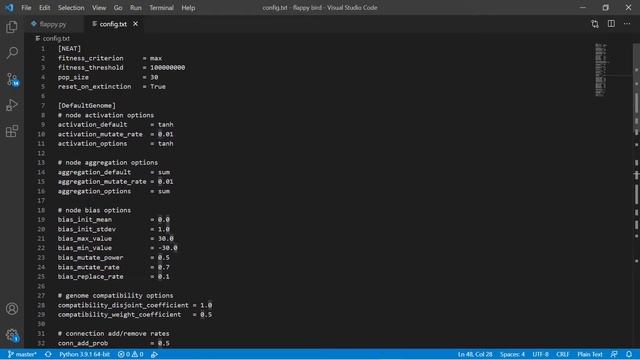Screen dimensions: 640x360
Task: Split the editor to the right
Action: pyautogui.click(x=611, y=24)
